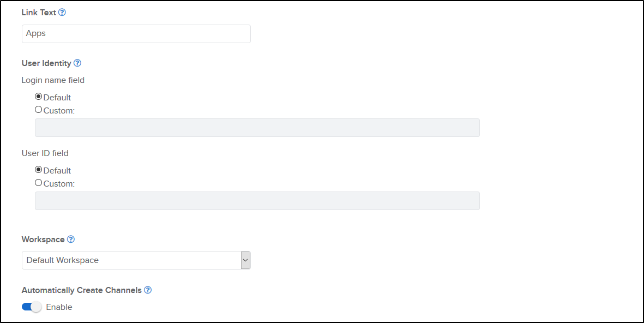644x323 pixels.
Task: Click the User Identity section heading
Action: click(46, 63)
